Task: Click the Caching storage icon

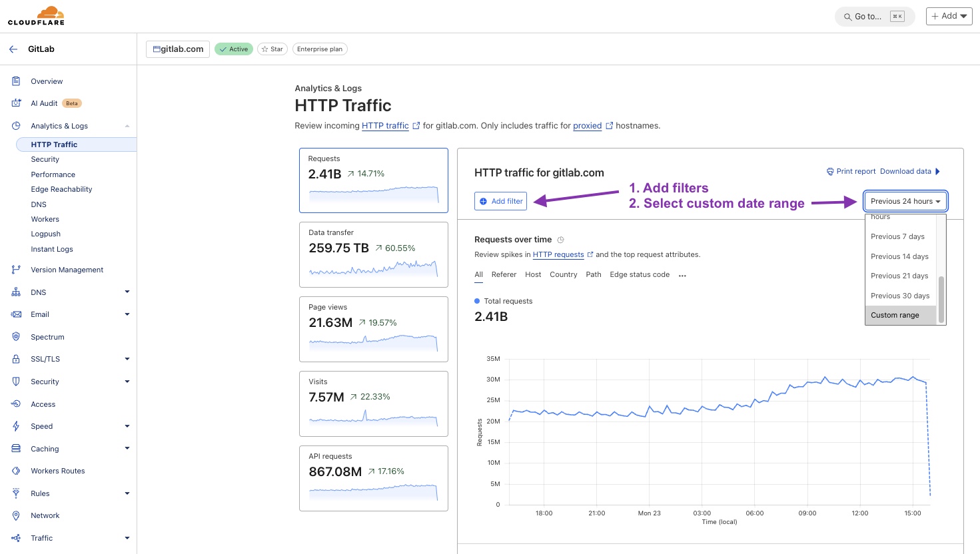Action: [x=16, y=449]
